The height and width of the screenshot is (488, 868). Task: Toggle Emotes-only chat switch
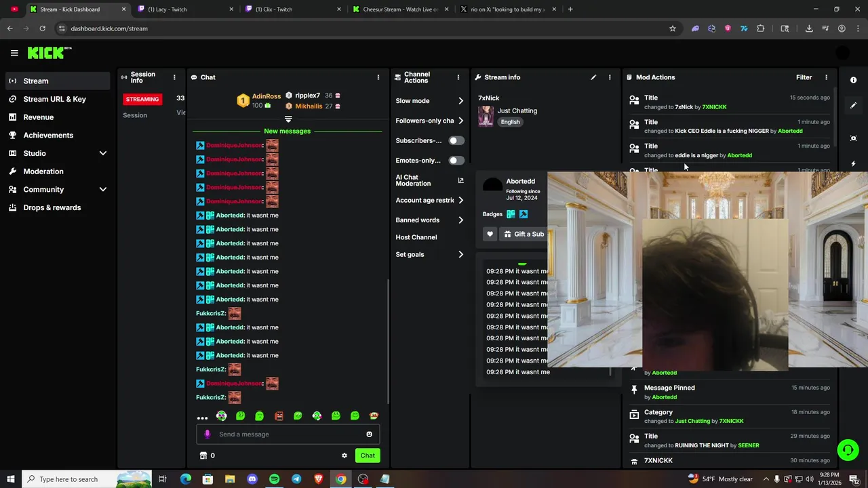point(456,161)
